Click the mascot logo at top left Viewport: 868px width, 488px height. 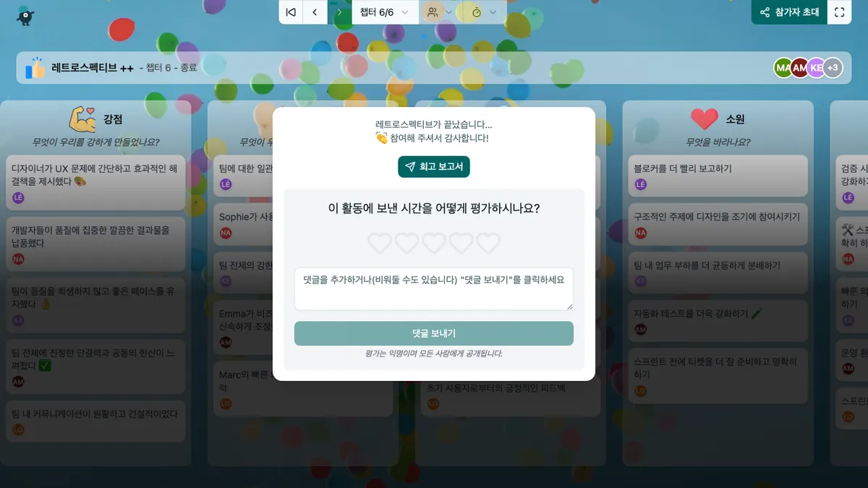(x=26, y=14)
